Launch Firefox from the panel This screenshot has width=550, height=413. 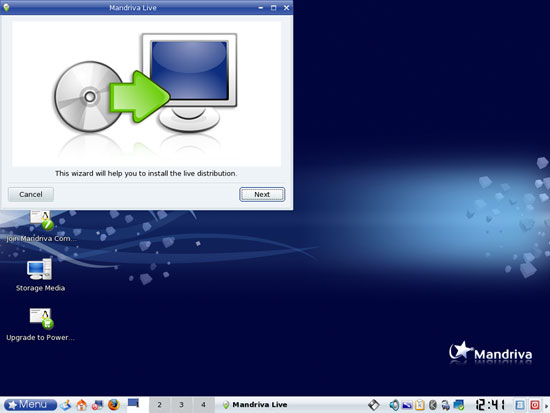[114, 405]
